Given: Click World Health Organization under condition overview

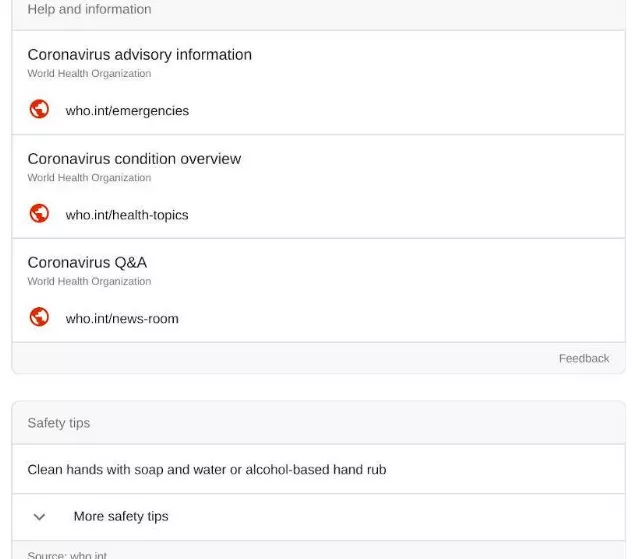Looking at the screenshot, I should click(x=89, y=177).
